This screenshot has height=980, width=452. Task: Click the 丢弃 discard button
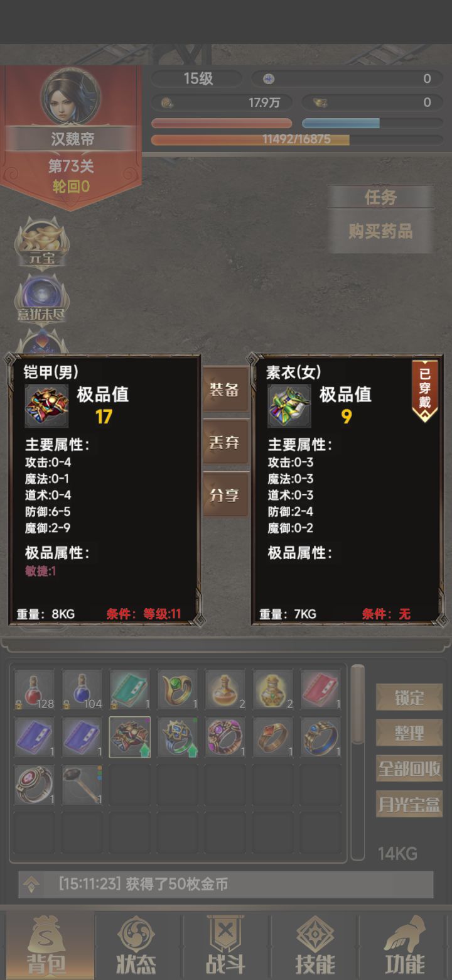[x=225, y=442]
